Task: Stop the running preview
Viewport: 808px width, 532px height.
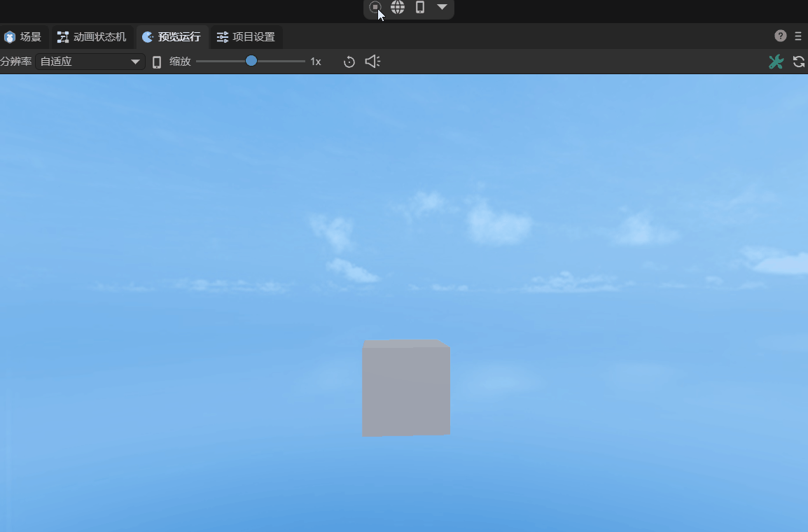Action: click(x=375, y=8)
